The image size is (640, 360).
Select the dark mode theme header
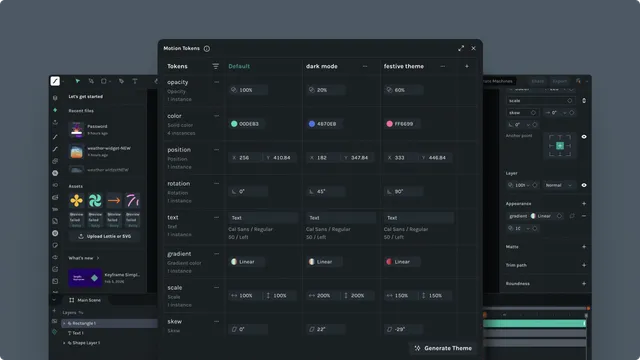tap(322, 66)
